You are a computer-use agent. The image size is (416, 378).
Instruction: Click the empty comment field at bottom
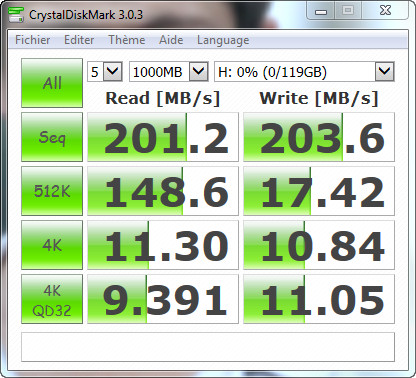208,347
